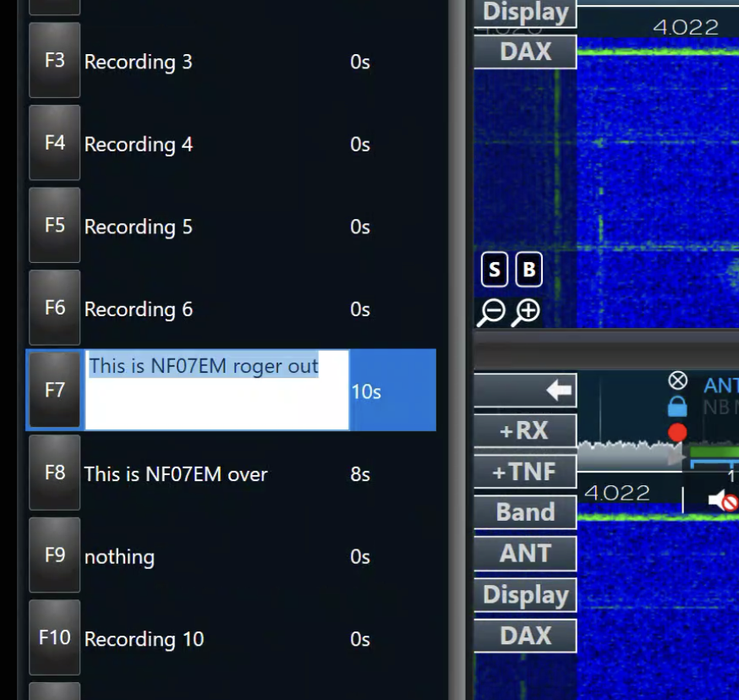Open the ANT antenna menu
Screen dimensions: 739x700
[x=525, y=554]
